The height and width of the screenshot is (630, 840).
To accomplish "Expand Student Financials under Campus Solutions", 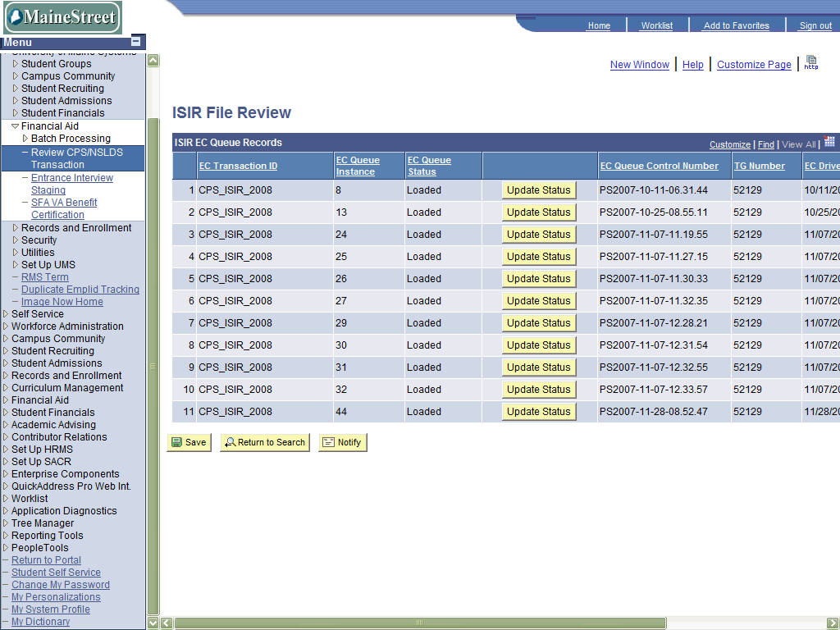I will [16, 113].
